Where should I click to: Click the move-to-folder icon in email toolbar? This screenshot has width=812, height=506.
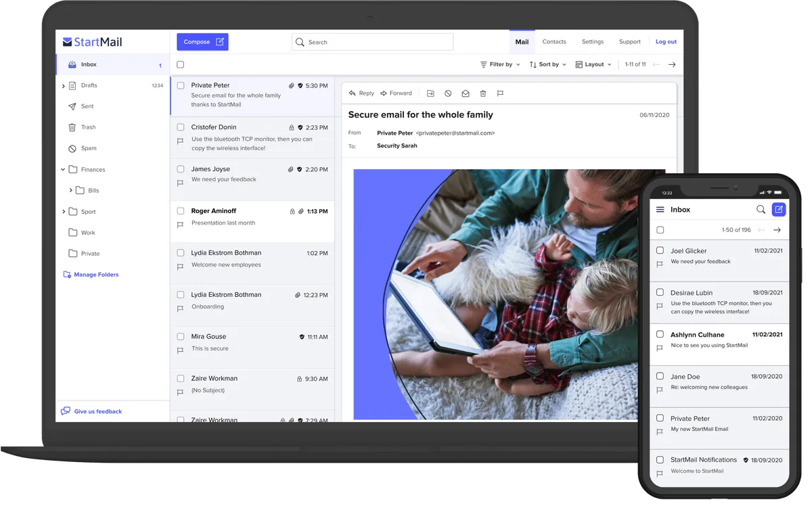[430, 93]
